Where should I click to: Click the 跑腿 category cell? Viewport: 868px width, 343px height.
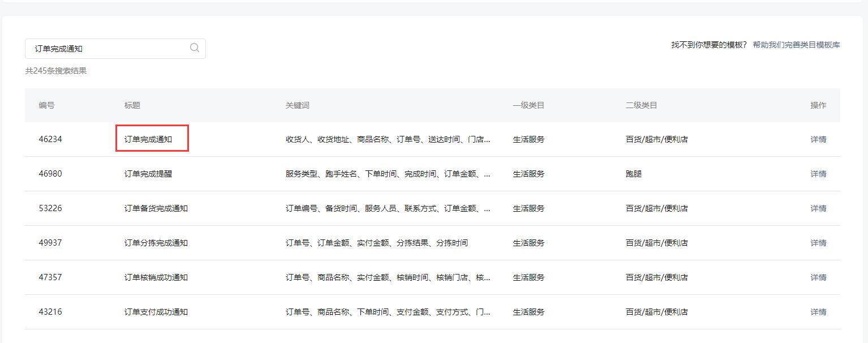point(634,174)
